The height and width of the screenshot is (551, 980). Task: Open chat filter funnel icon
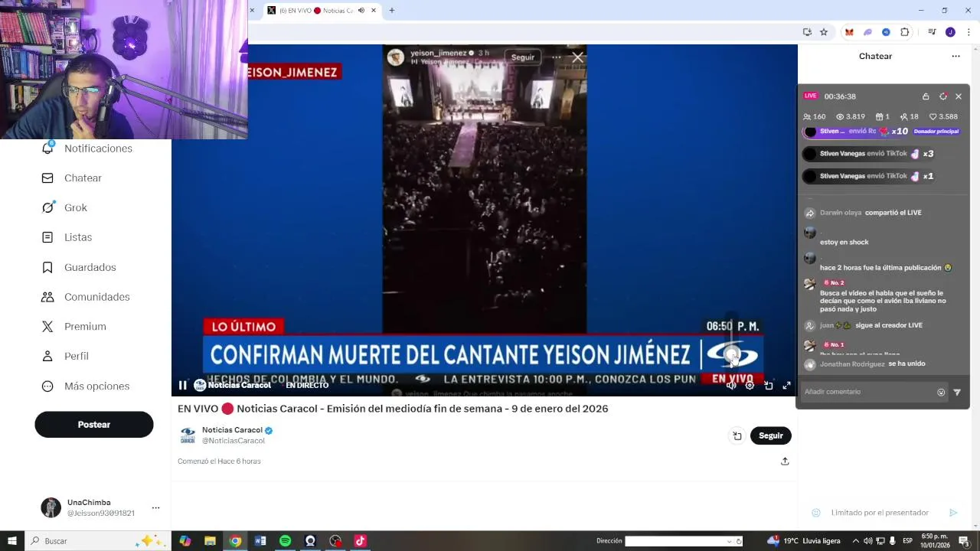point(957,393)
